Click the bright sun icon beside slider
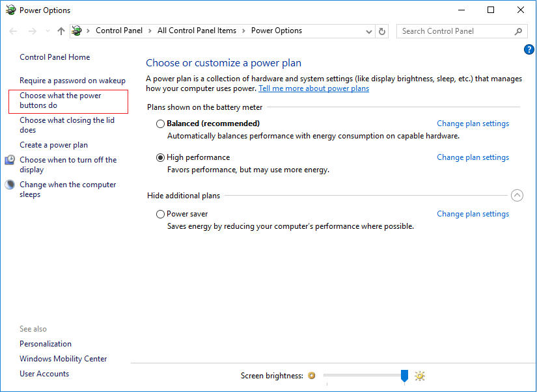 click(420, 376)
